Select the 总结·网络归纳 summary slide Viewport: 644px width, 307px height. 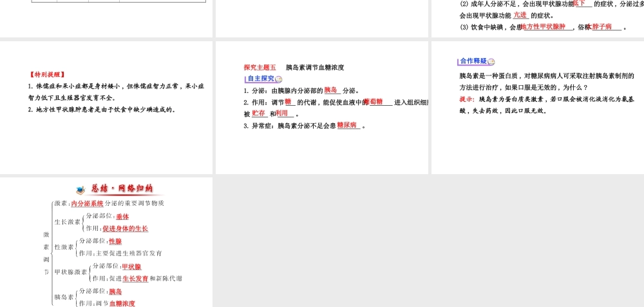[106, 242]
